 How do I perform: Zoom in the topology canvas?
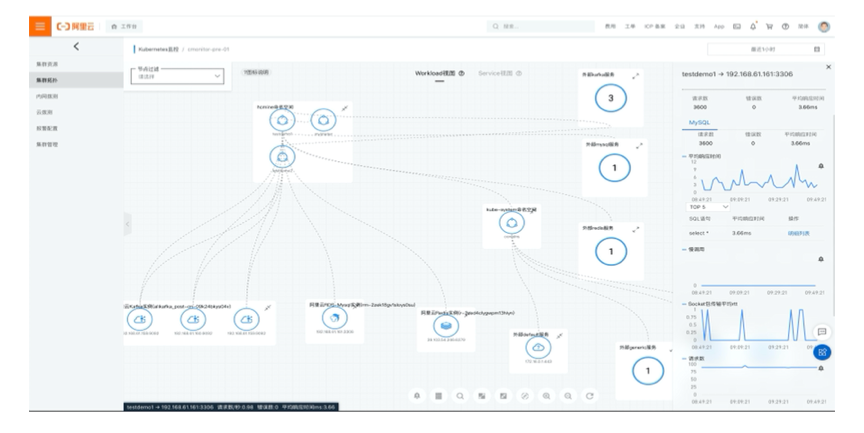point(546,396)
